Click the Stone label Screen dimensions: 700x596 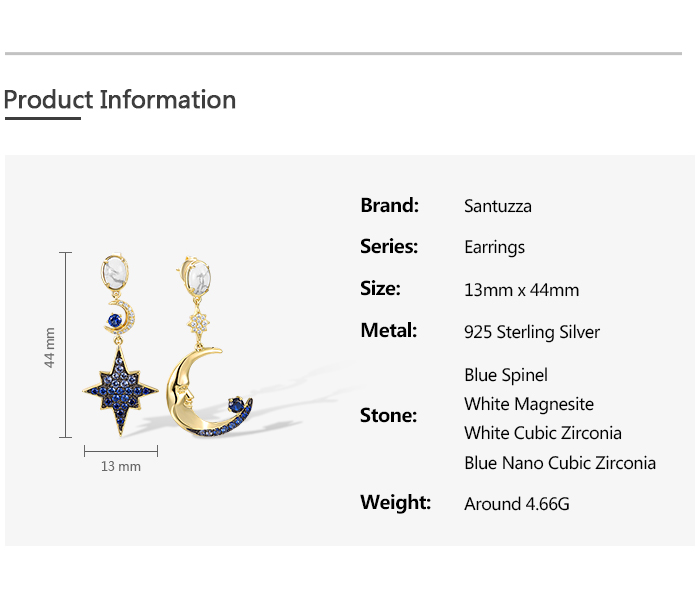tap(388, 414)
